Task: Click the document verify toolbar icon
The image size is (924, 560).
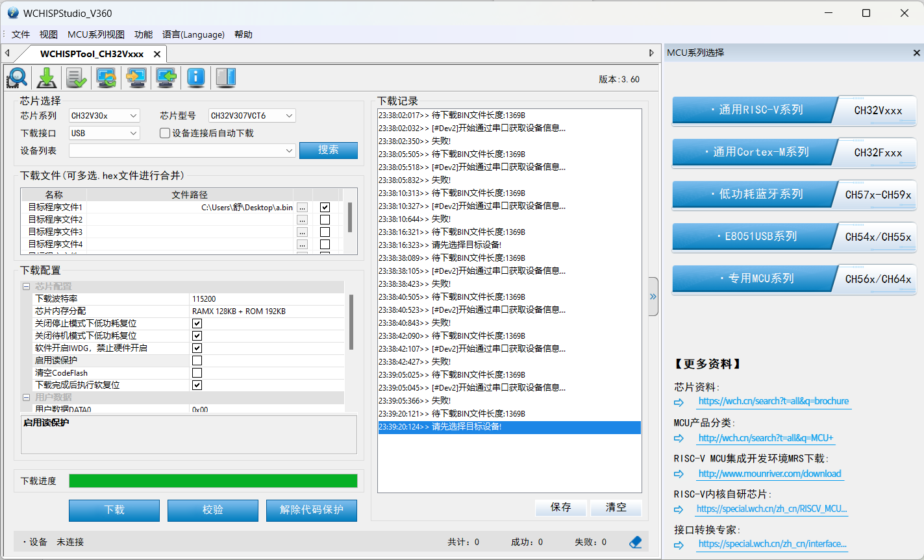Action: (76, 77)
